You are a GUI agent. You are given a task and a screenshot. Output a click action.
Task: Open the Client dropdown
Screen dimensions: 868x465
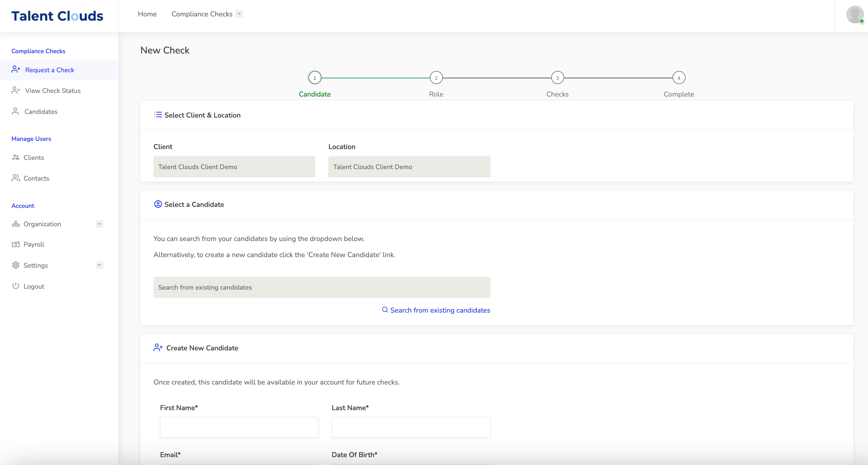coord(234,166)
